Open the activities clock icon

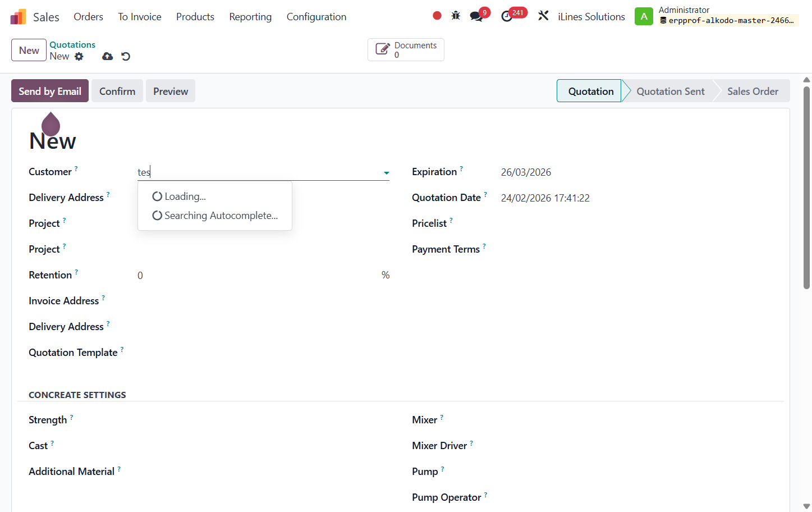coord(507,16)
